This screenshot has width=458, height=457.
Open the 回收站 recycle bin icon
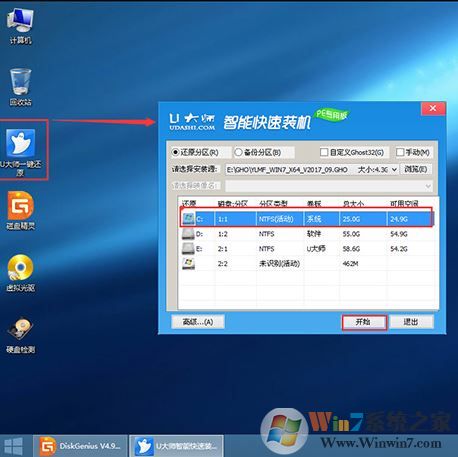click(20, 87)
